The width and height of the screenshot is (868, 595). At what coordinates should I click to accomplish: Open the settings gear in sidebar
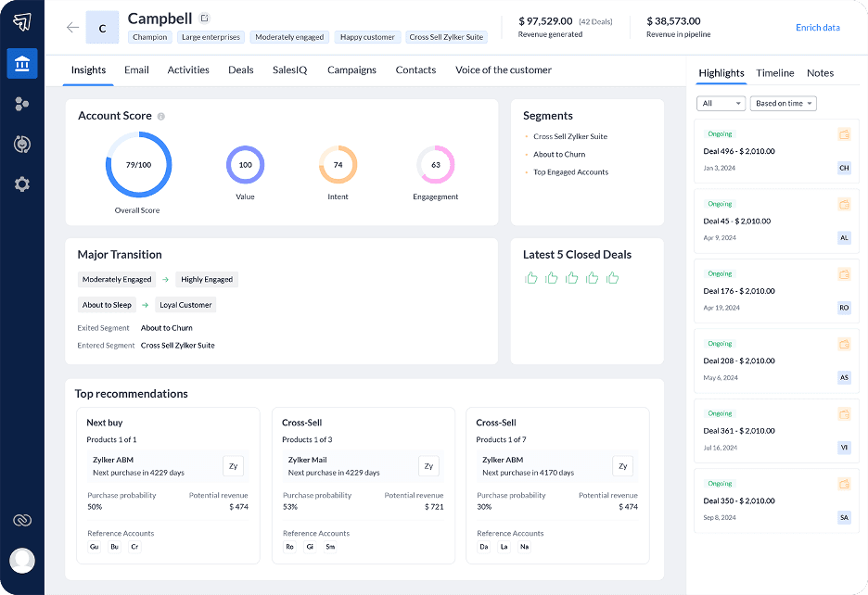click(x=22, y=184)
